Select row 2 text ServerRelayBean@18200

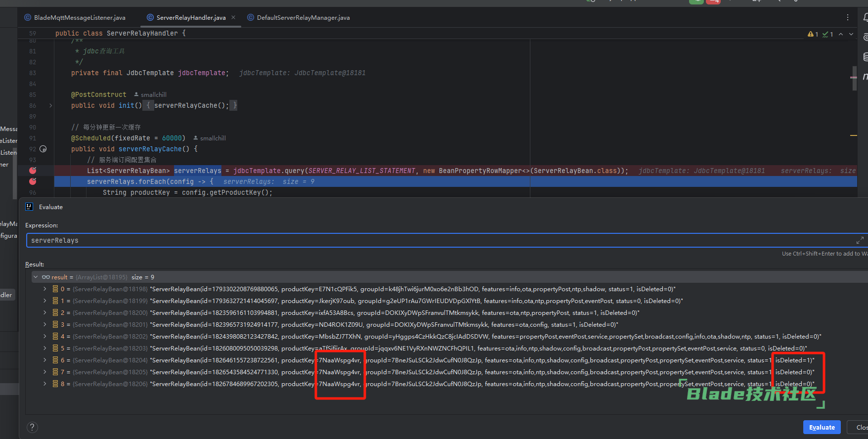(110, 312)
